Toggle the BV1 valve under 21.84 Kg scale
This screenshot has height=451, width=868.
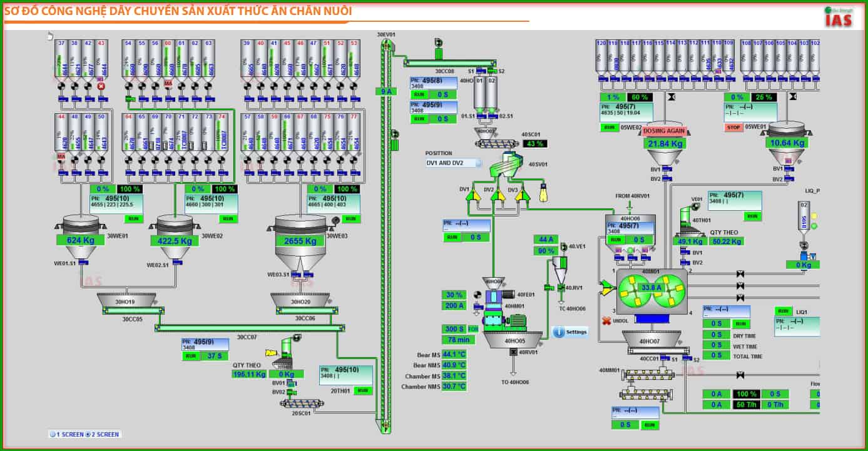point(667,170)
